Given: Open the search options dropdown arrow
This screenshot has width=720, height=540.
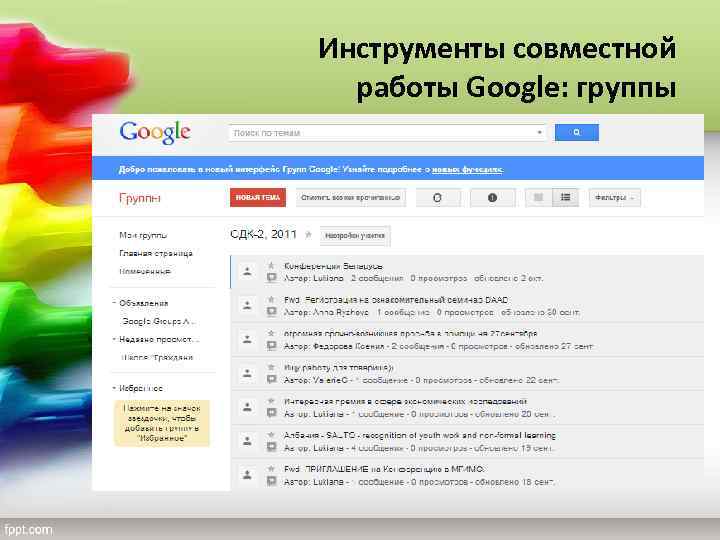Looking at the screenshot, I should (x=540, y=133).
